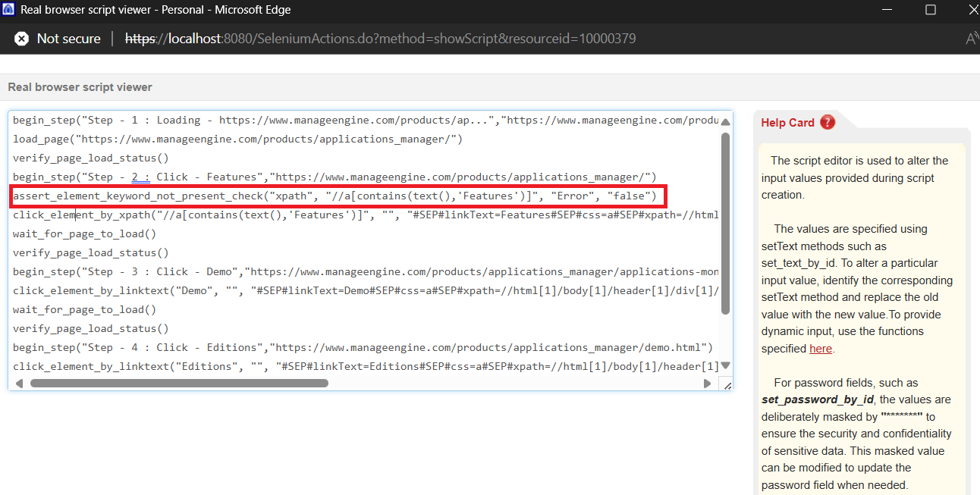Click the 'Not secure' label text
This screenshot has width=980, height=495.
(69, 39)
